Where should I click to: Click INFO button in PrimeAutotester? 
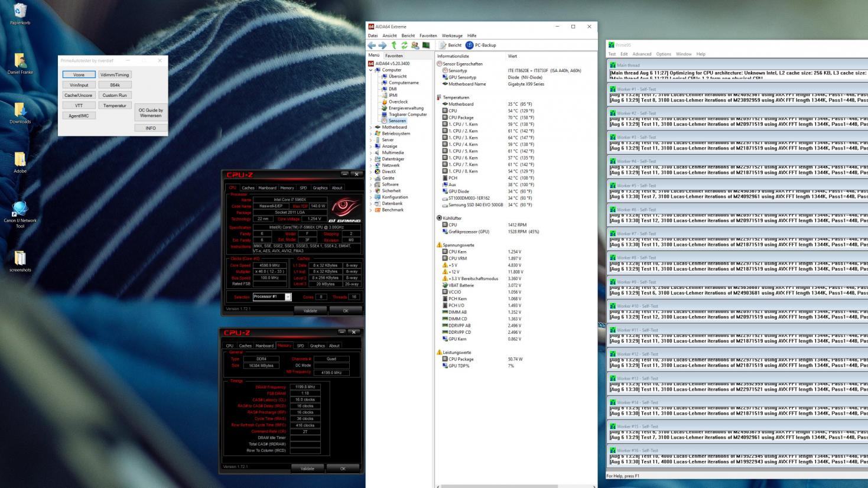(x=151, y=128)
